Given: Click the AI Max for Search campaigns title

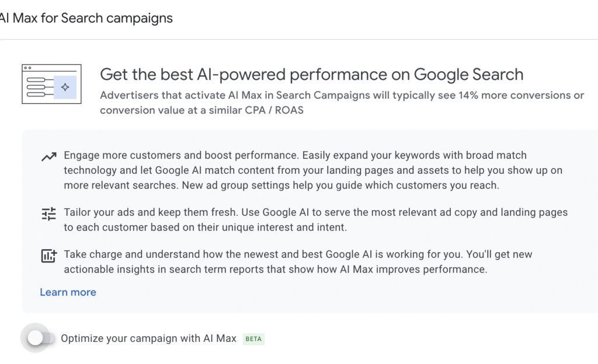Looking at the screenshot, I should point(86,18).
